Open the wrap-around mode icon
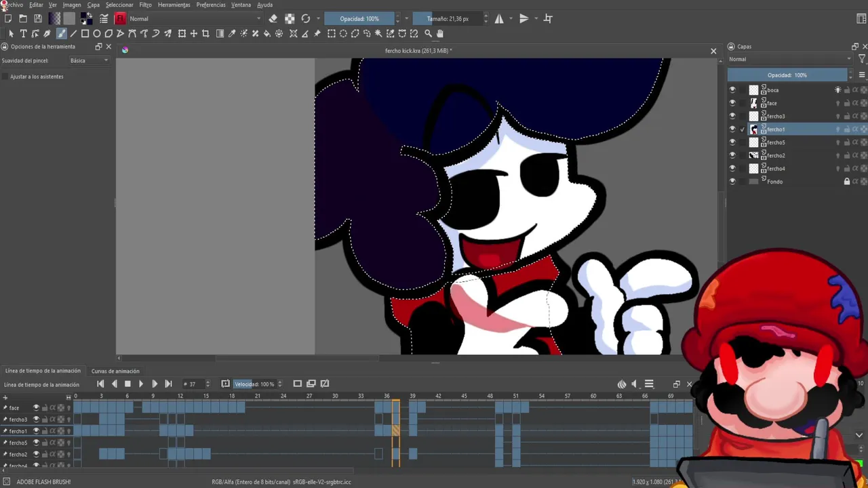Image resolution: width=868 pixels, height=488 pixels. (548, 18)
